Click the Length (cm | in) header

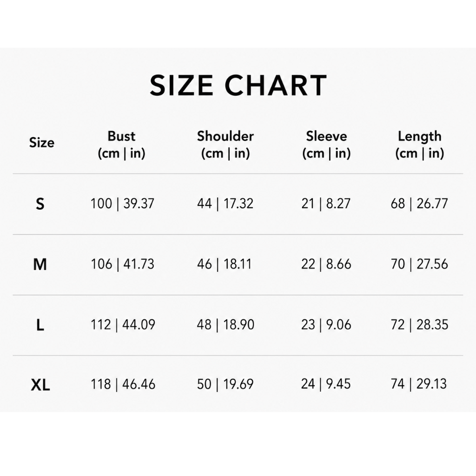tap(420, 145)
